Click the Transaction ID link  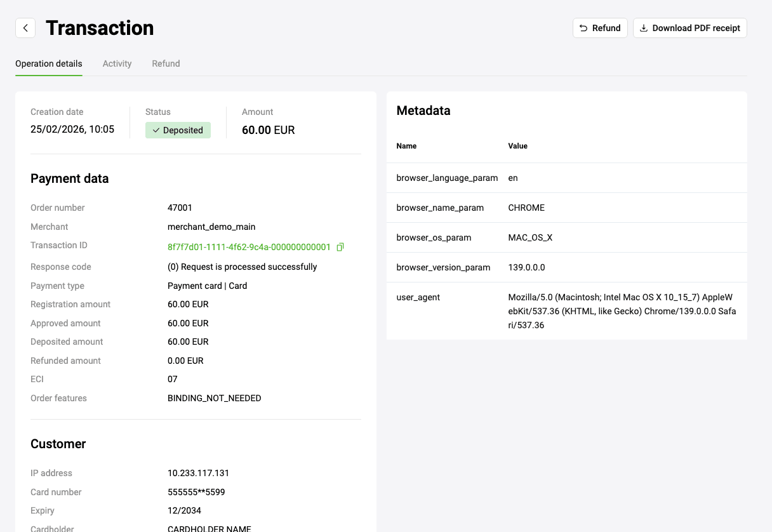tap(249, 247)
